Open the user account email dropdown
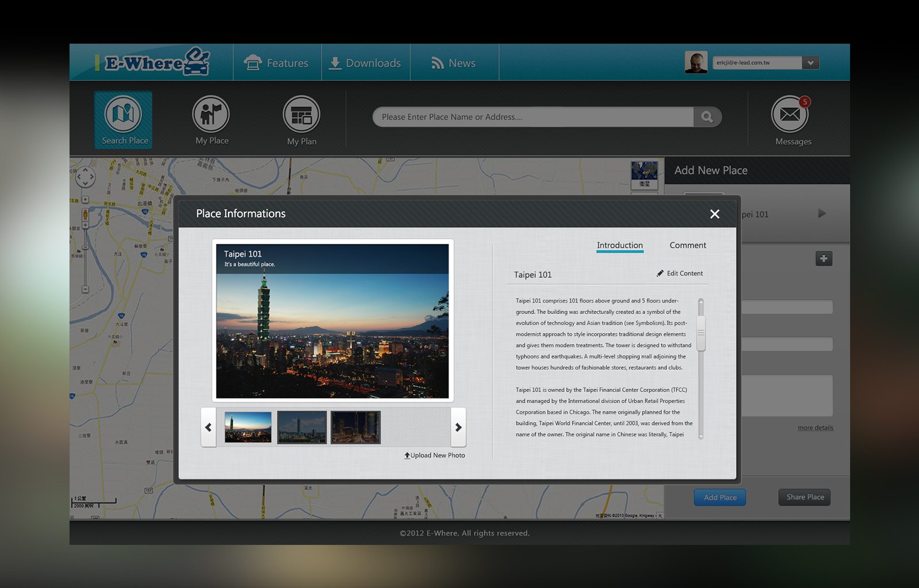 [x=810, y=63]
